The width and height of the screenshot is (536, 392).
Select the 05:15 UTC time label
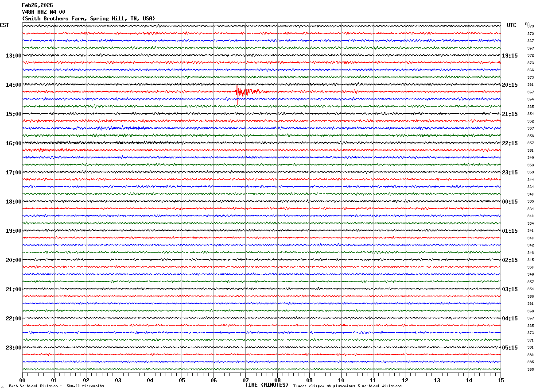[x=510, y=348]
